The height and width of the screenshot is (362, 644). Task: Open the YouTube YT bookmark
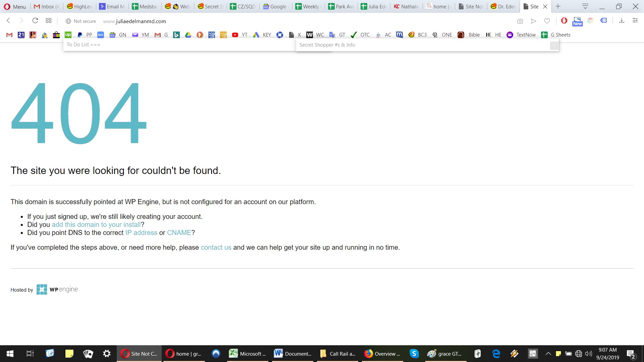239,35
